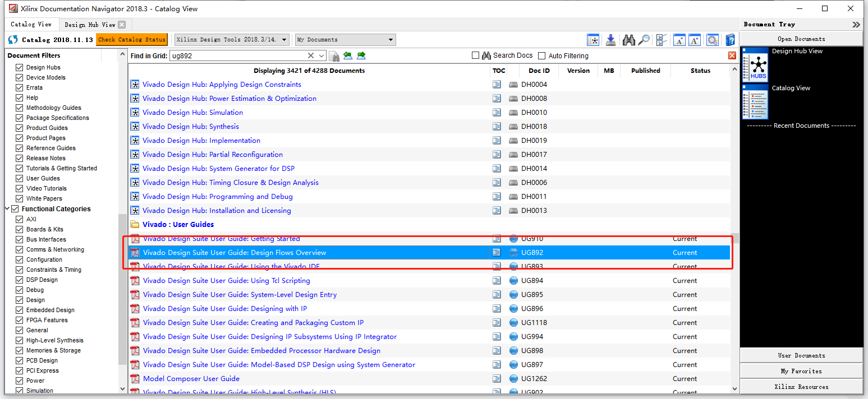Switch to the Catalog View tab

(x=31, y=25)
